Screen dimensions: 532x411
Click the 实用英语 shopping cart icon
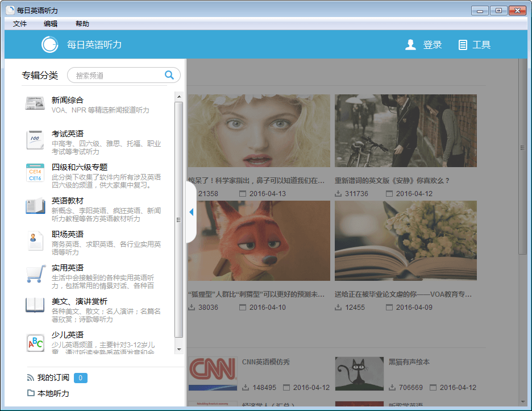35,273
